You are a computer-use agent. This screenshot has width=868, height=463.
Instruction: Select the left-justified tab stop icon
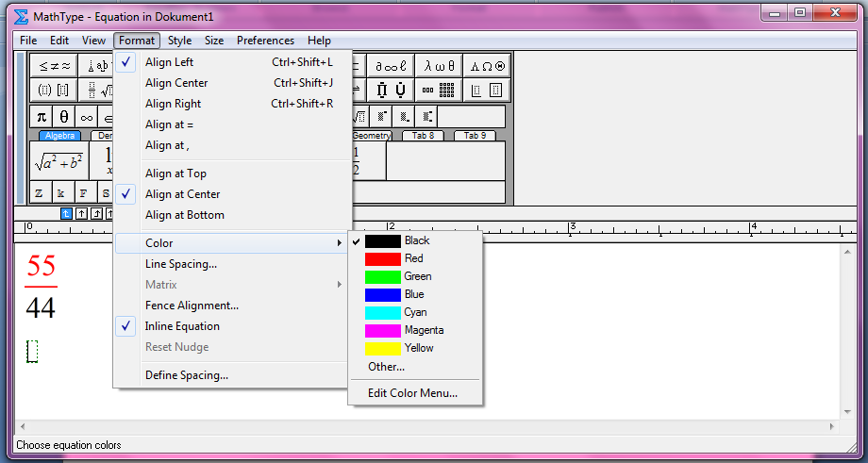pyautogui.click(x=66, y=213)
